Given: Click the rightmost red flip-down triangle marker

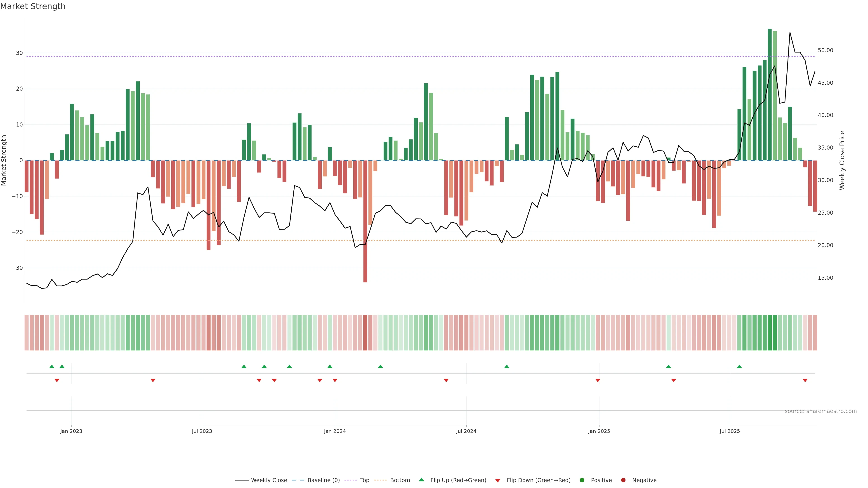Looking at the screenshot, I should point(805,380).
